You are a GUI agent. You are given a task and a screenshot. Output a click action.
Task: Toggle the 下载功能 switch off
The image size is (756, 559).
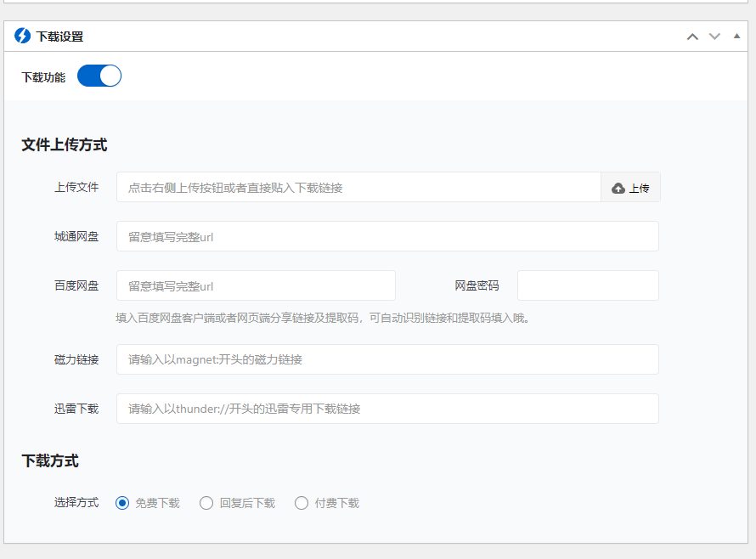(x=99, y=76)
